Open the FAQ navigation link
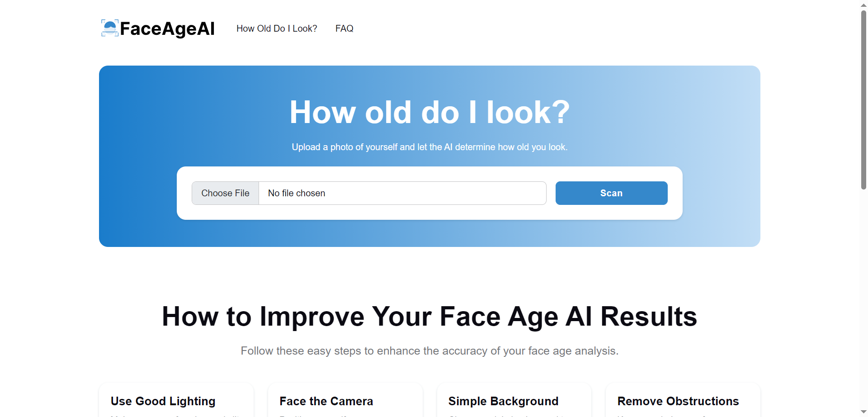 click(344, 28)
